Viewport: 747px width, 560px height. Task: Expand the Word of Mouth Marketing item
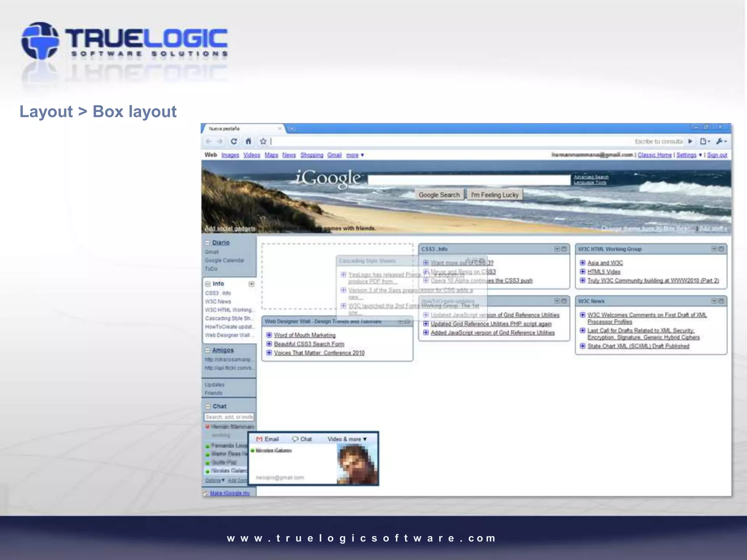pos(269,335)
